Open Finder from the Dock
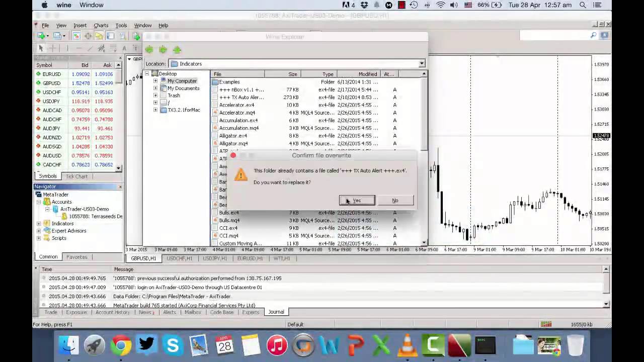This screenshot has width=644, height=362. coord(68,346)
